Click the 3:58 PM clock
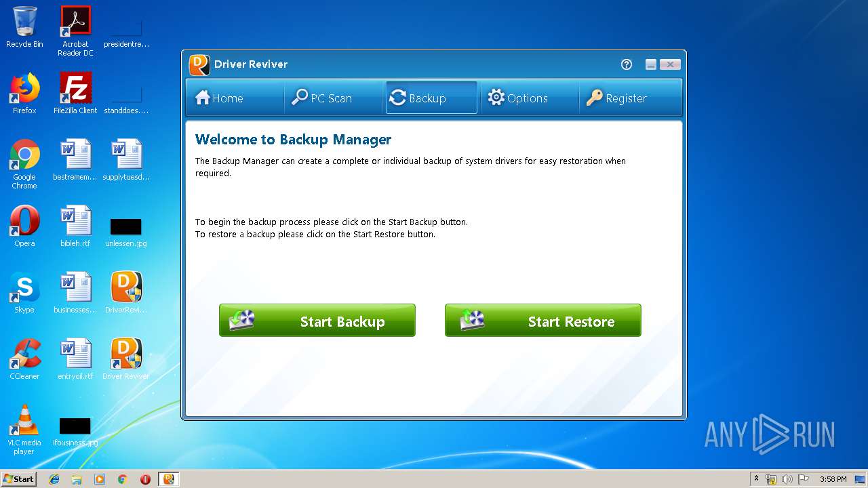 point(833,479)
